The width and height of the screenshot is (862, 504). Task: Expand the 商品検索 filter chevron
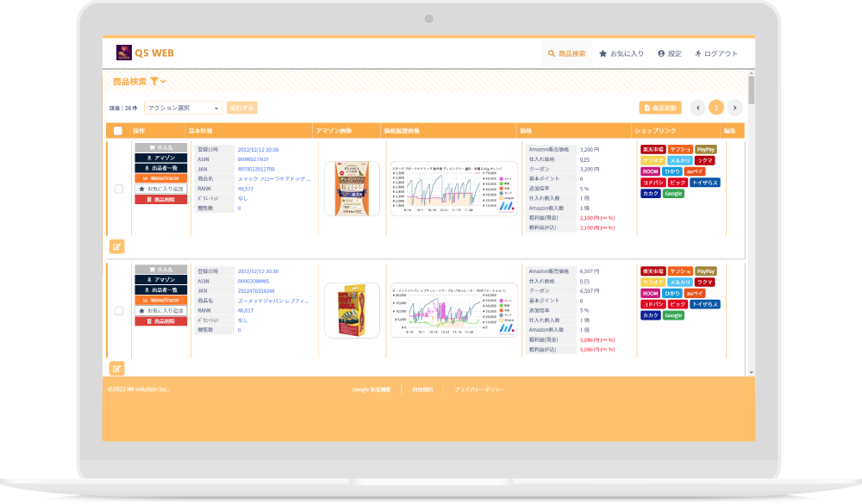163,81
